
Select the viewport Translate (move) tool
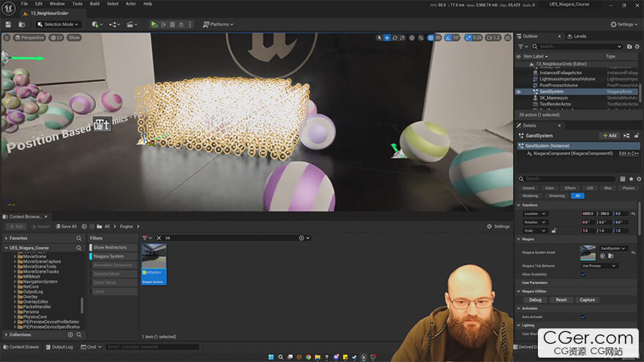pos(387,38)
